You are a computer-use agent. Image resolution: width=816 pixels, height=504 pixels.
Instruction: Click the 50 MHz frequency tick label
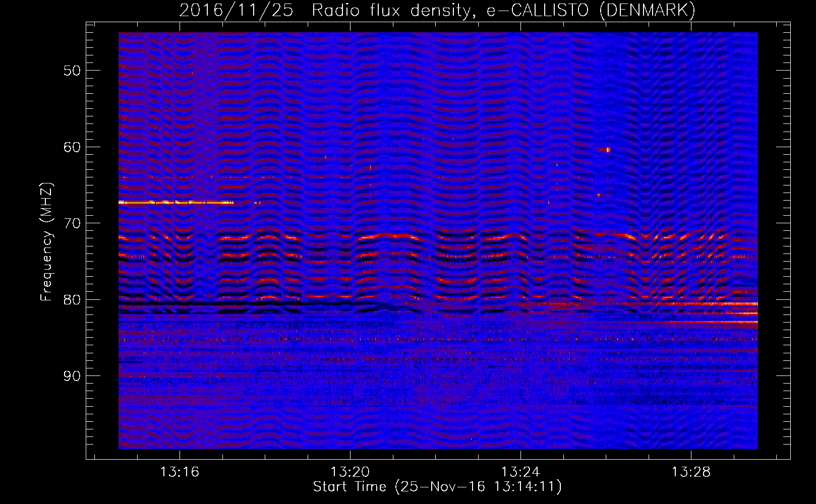(x=72, y=71)
